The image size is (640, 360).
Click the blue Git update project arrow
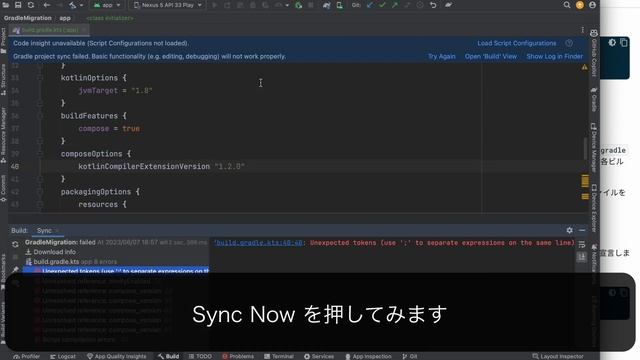coord(370,5)
